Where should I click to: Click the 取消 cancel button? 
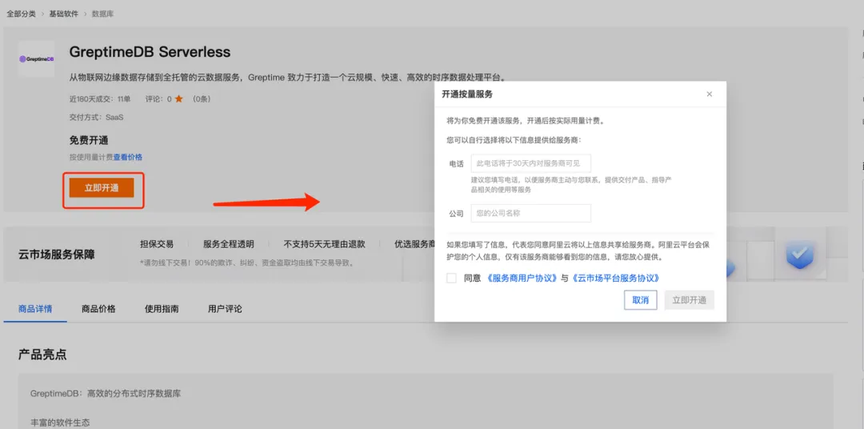click(640, 300)
